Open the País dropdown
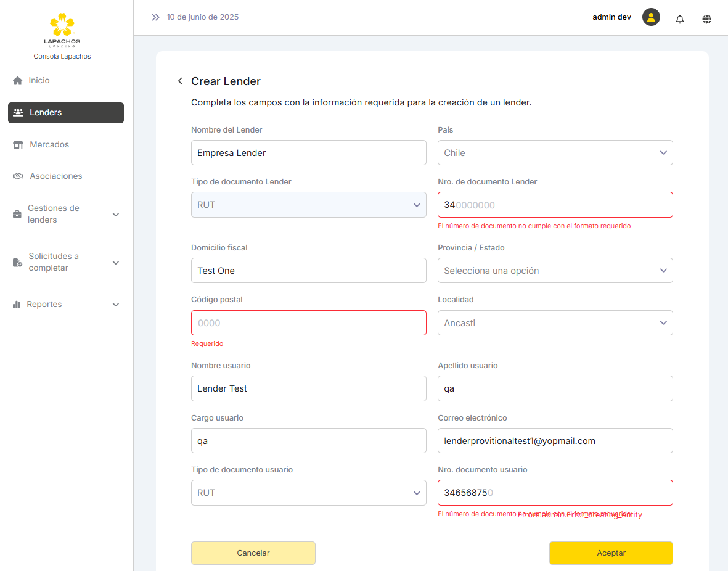 [x=555, y=153]
